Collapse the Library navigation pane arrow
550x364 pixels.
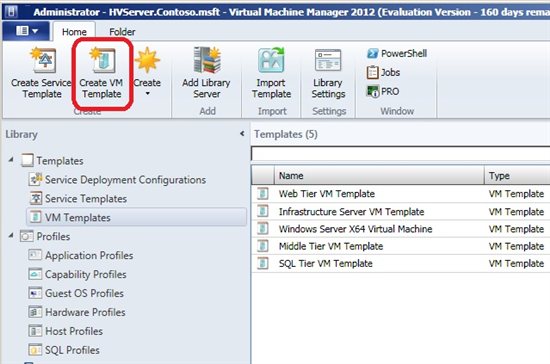pyautogui.click(x=242, y=134)
